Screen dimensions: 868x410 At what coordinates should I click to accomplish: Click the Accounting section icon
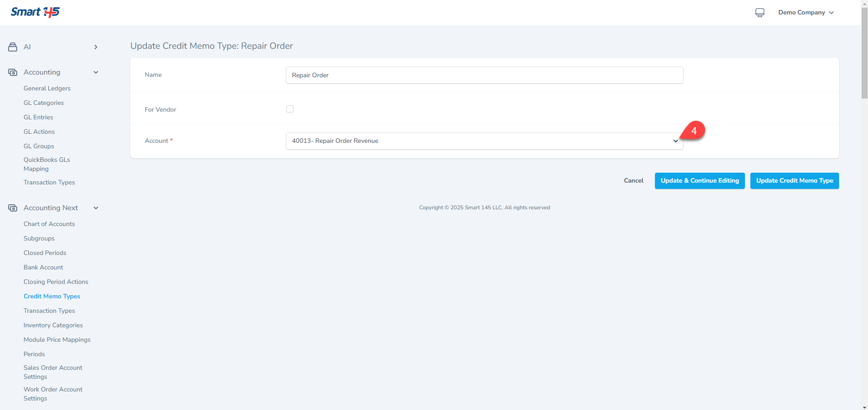(13, 72)
